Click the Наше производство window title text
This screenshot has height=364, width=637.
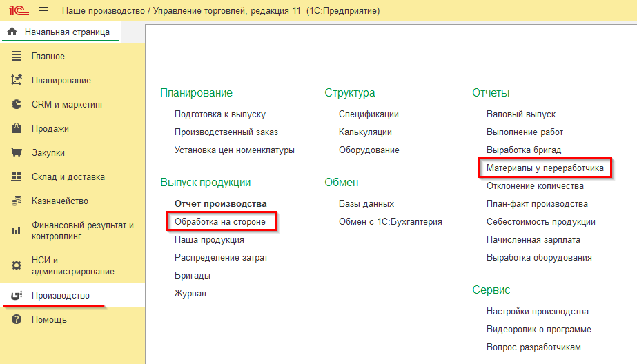click(x=221, y=10)
